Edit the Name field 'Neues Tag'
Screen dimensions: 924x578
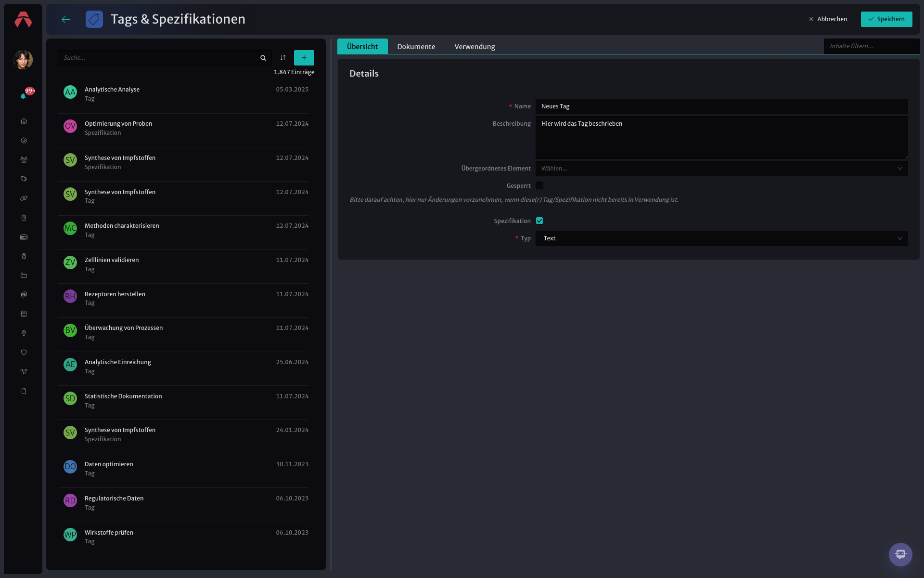[721, 106]
